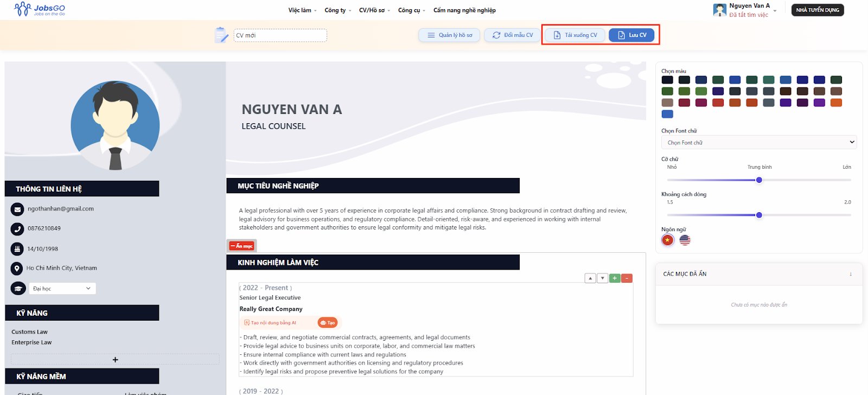The width and height of the screenshot is (868, 395).
Task: Open the Việc làm menu
Action: point(302,10)
